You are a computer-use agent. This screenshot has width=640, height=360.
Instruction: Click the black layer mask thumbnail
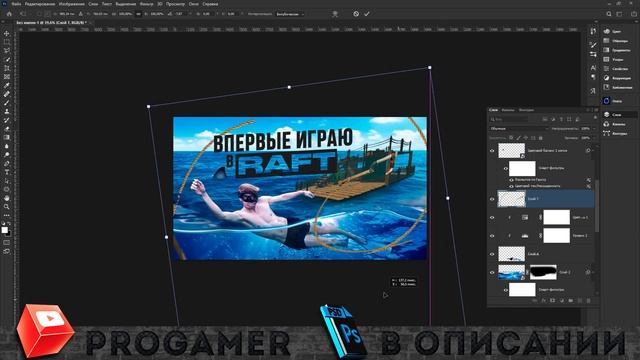(x=543, y=272)
